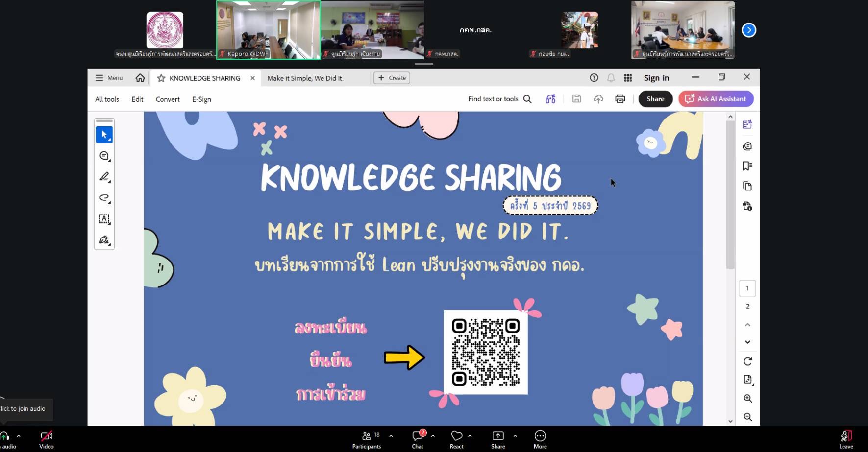Switch to the KNOWLEDGE SHARING tab

click(205, 78)
